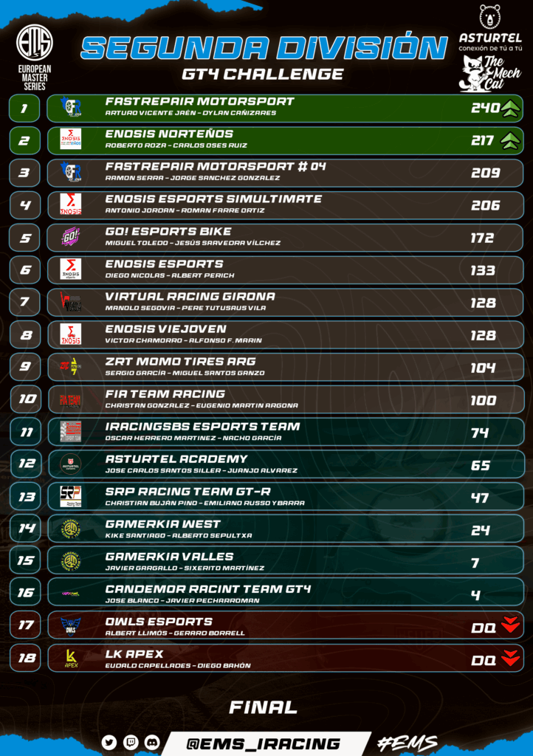Select the Virtual Racing Girona row
Image resolution: width=533 pixels, height=756 pixels.
[285, 302]
